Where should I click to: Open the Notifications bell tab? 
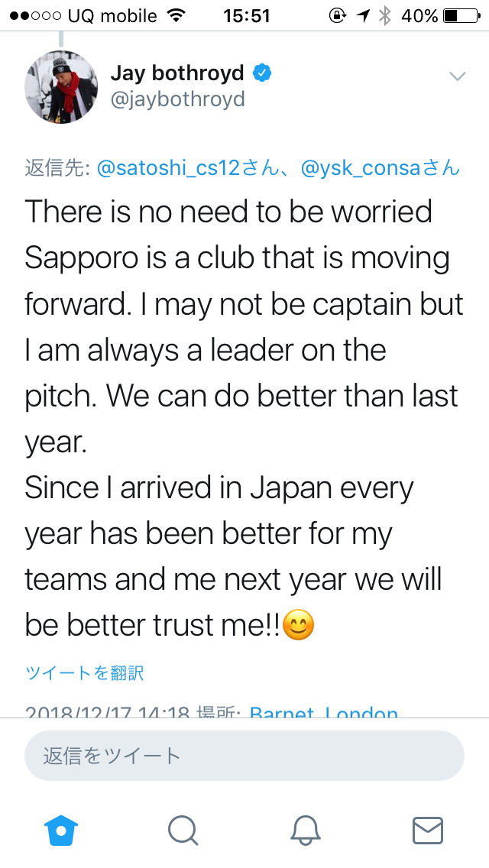(306, 829)
